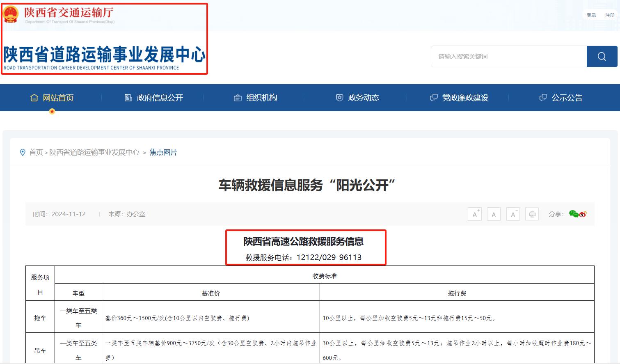
Task: Click the 服务项目 table header cell
Action: pyautogui.click(x=40, y=283)
